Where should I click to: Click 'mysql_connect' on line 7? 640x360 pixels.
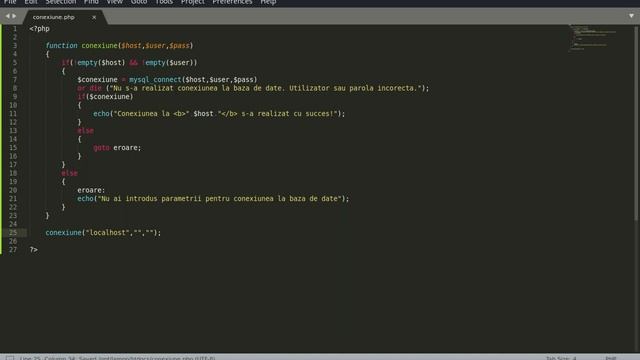point(155,80)
